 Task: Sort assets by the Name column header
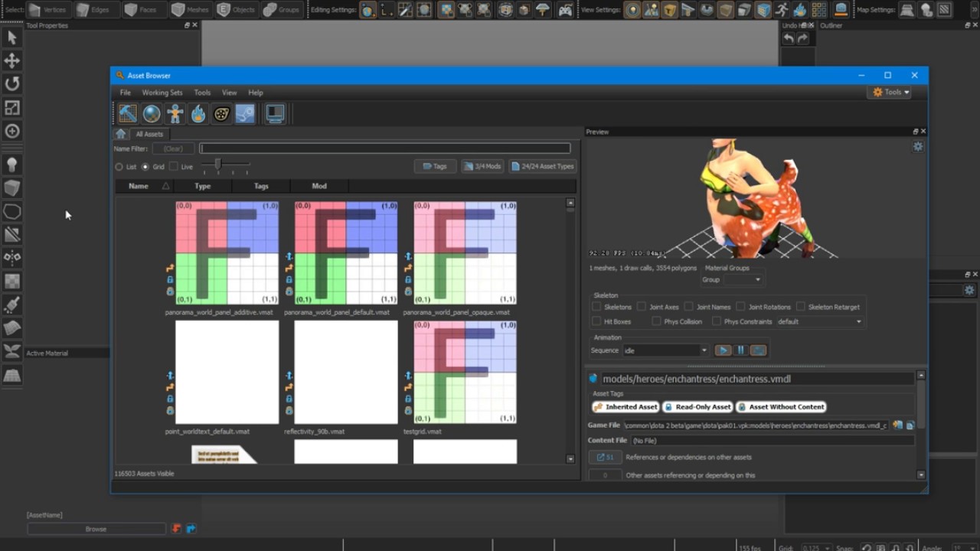pos(144,186)
